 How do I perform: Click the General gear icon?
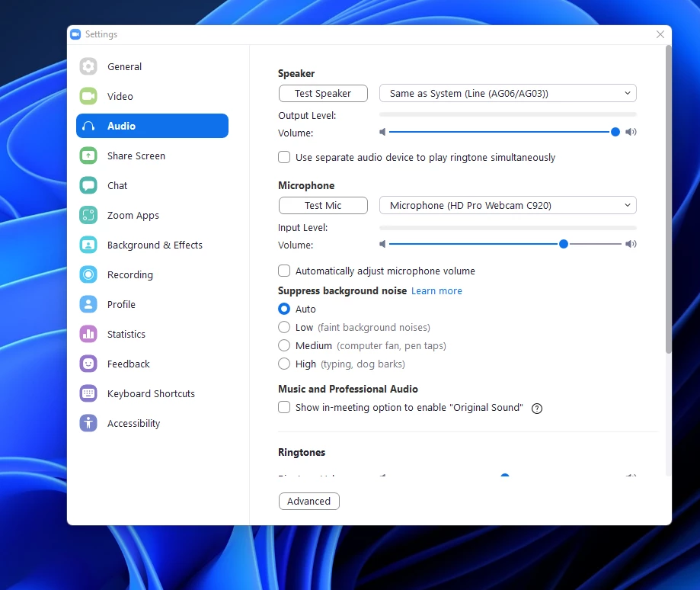tap(88, 66)
